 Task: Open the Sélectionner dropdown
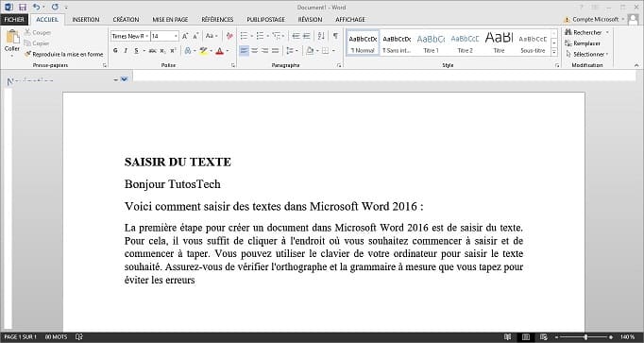point(587,54)
